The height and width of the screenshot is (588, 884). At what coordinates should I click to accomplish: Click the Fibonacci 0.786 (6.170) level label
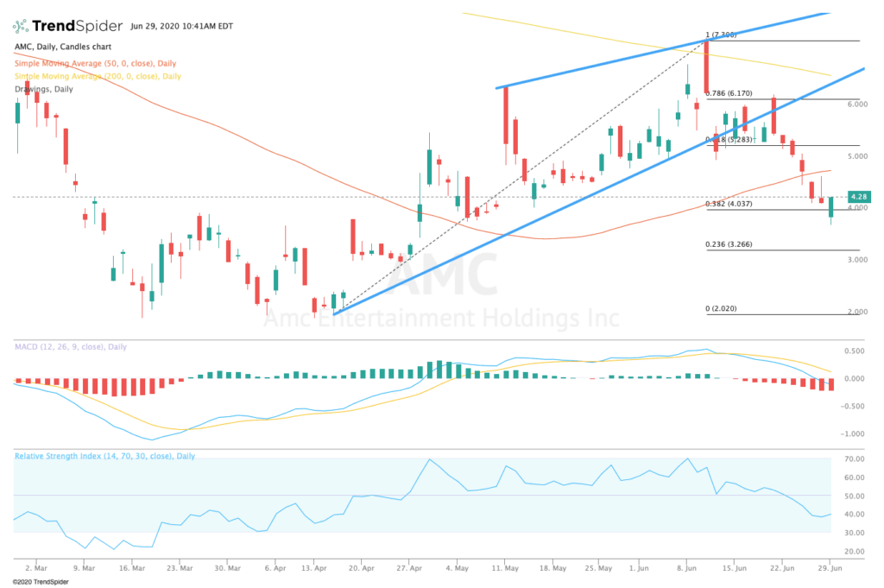click(729, 93)
